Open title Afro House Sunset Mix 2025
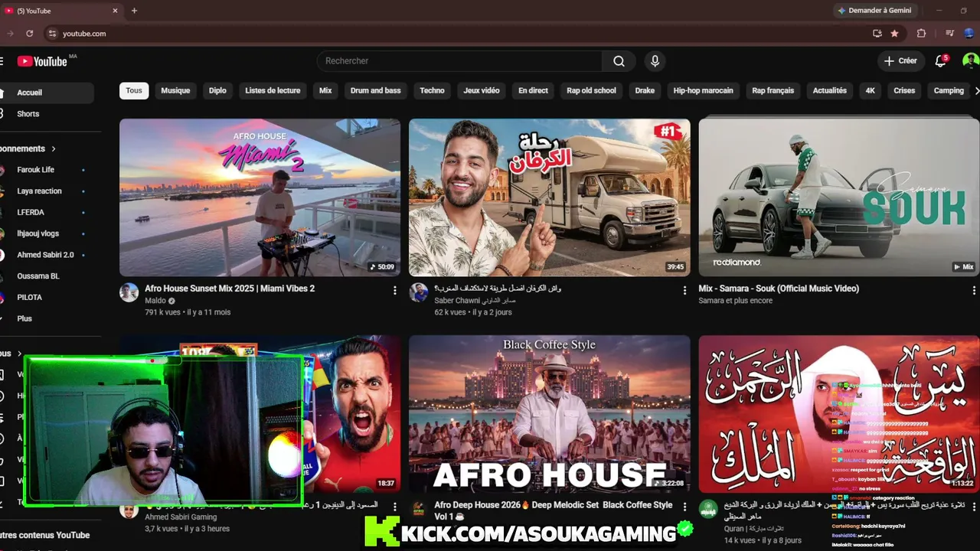 [230, 289]
